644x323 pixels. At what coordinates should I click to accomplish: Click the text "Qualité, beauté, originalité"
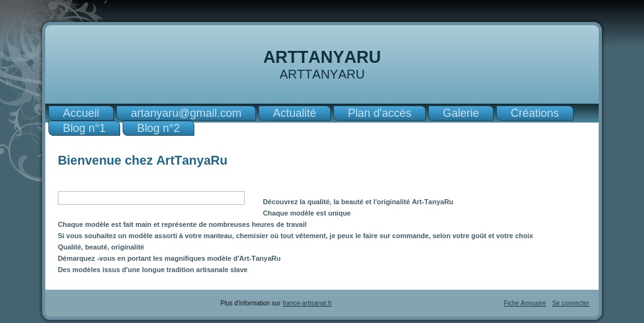tap(101, 247)
